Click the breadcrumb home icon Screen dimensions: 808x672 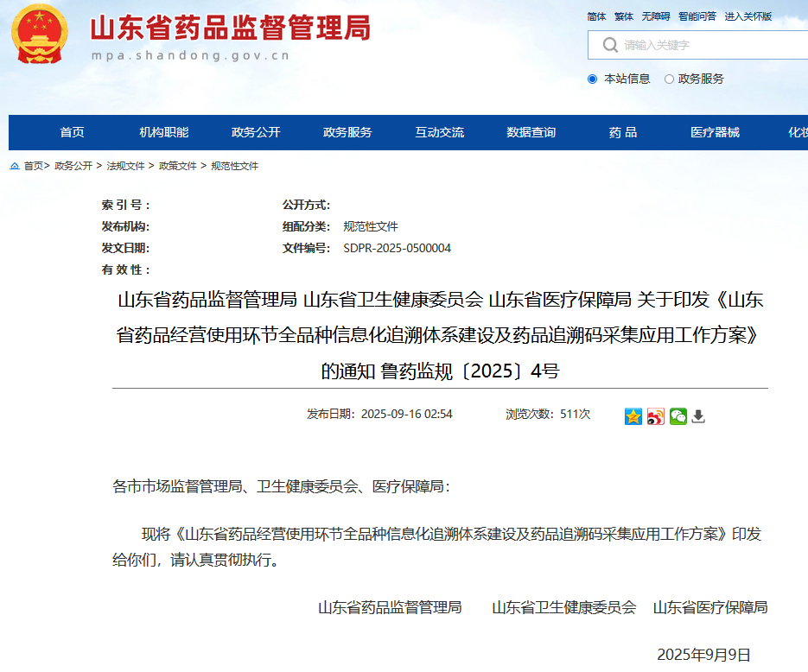coord(15,166)
